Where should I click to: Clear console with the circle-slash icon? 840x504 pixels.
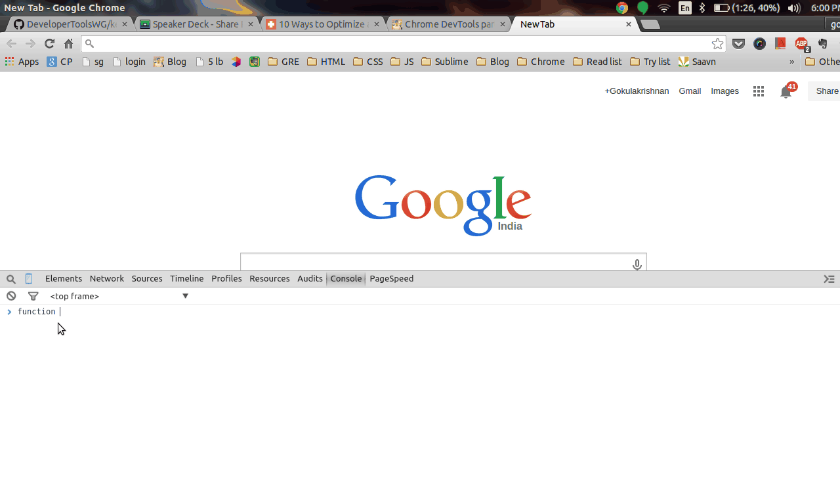pyautogui.click(x=11, y=296)
